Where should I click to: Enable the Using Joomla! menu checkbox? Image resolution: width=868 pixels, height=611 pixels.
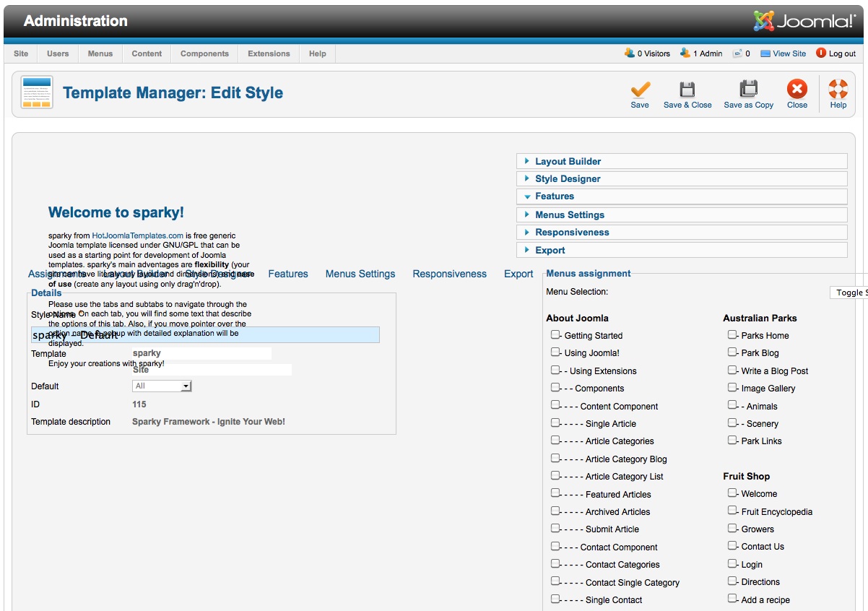click(555, 352)
